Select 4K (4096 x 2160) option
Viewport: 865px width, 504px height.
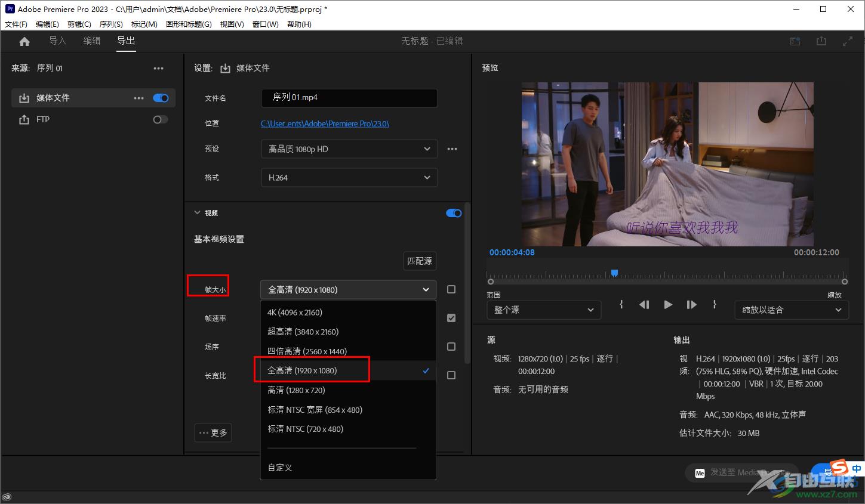click(x=349, y=313)
